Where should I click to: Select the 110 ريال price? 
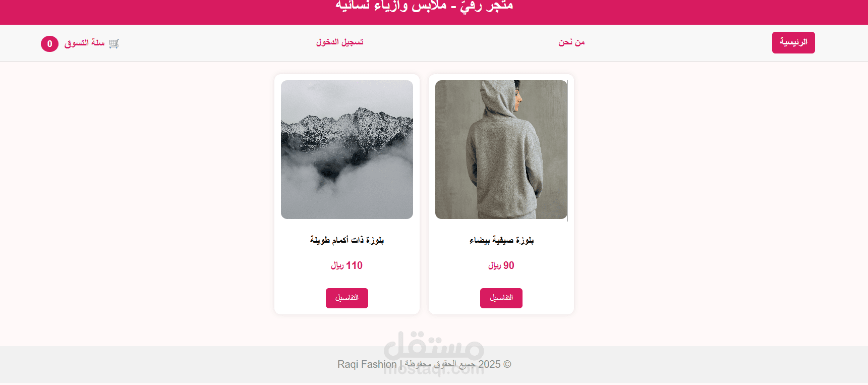tap(347, 265)
